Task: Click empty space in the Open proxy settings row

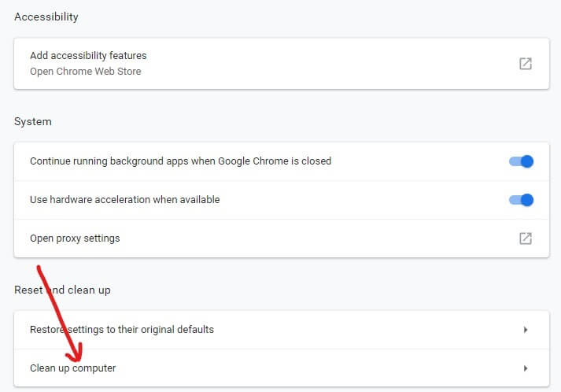Action: tap(315, 238)
